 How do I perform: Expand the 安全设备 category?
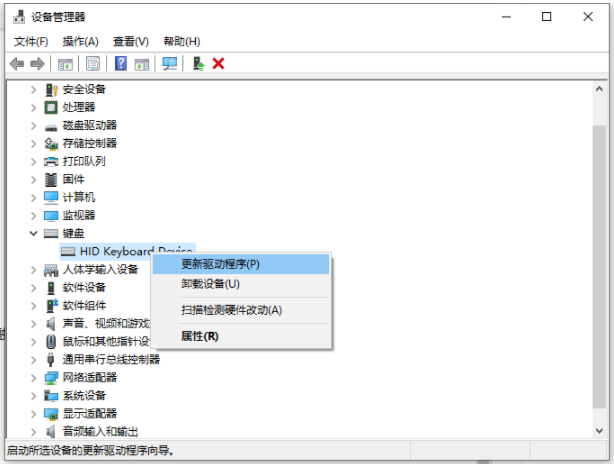pos(35,89)
